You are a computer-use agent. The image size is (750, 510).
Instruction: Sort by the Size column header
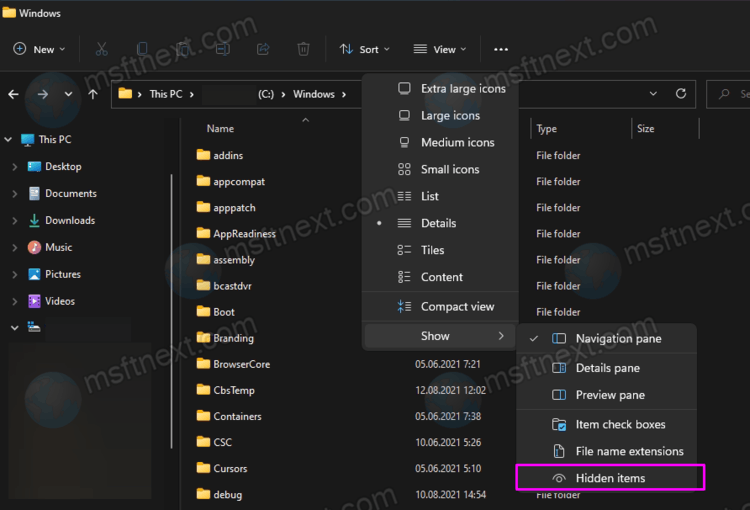tap(646, 129)
